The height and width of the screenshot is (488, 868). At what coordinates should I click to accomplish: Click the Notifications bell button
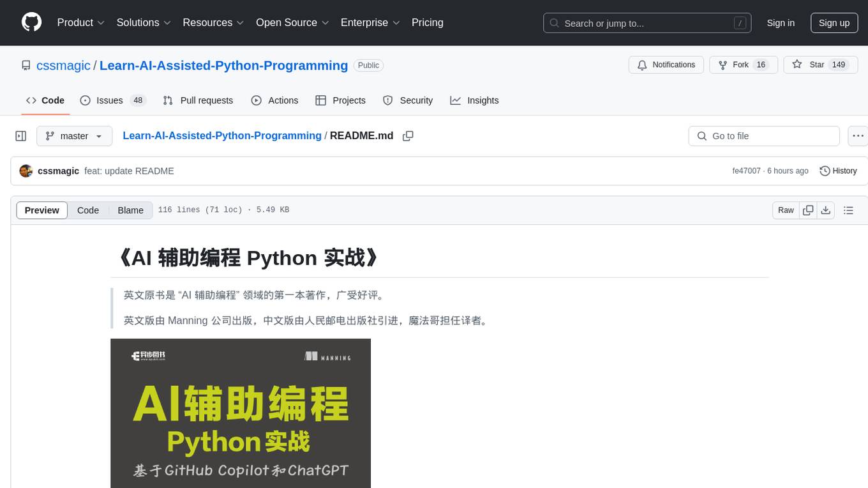coord(666,65)
